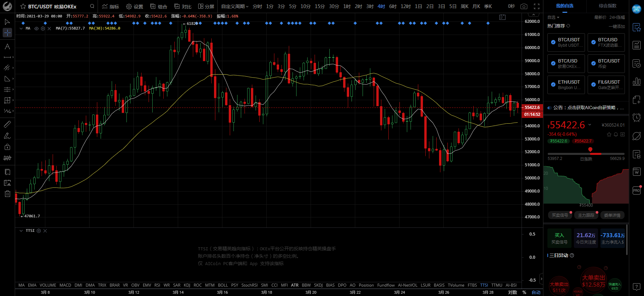Select the TTSI indicator tab
The image size is (644, 296).
[484, 285]
